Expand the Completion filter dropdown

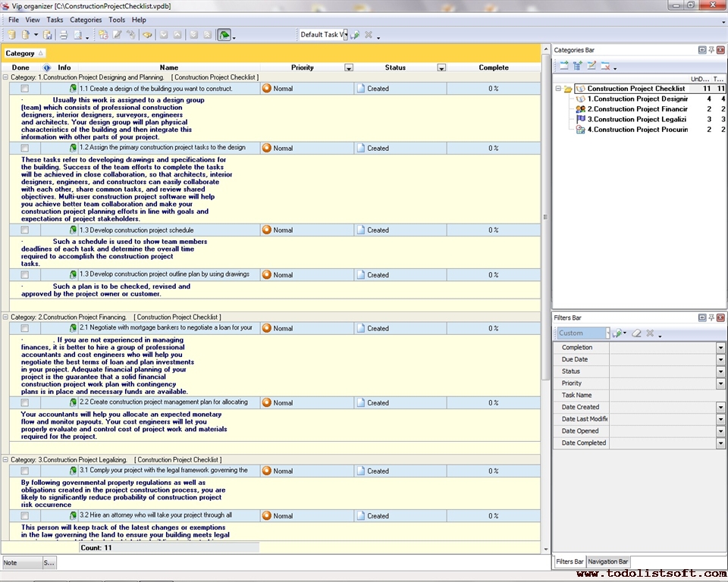720,348
